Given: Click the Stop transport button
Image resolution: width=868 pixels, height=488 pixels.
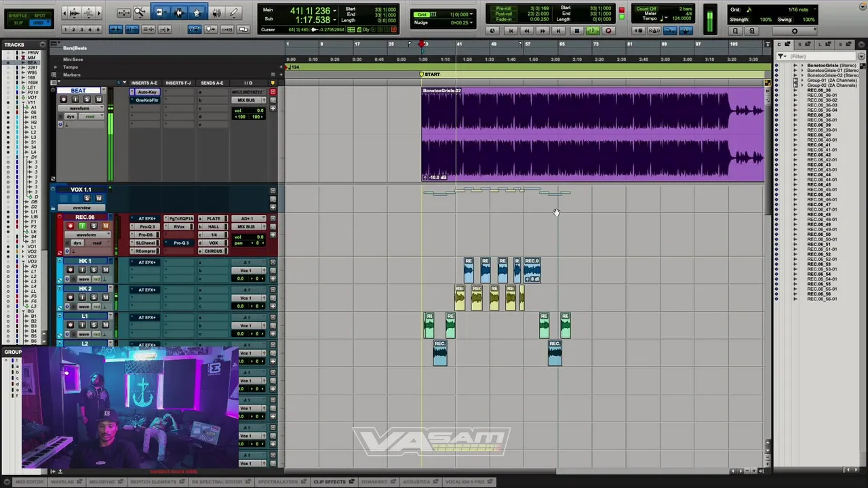Looking at the screenshot, I should (x=576, y=30).
